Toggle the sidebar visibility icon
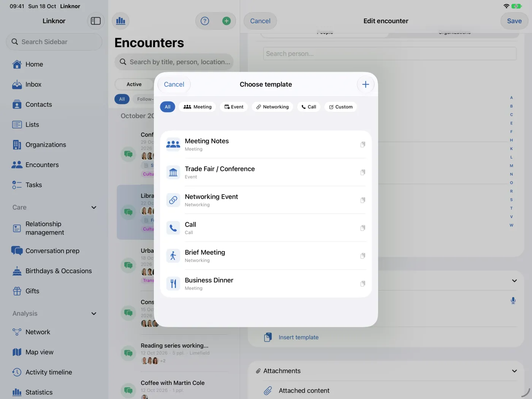532x399 pixels. (x=96, y=21)
